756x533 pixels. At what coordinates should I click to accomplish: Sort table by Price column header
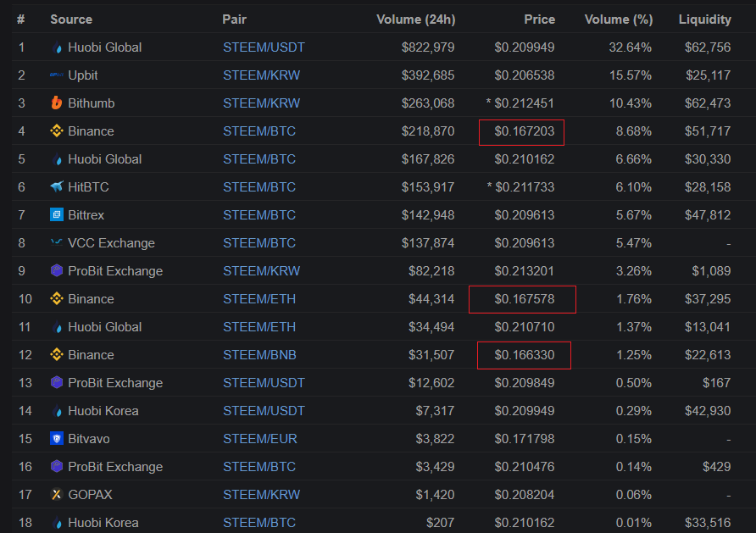(539, 19)
